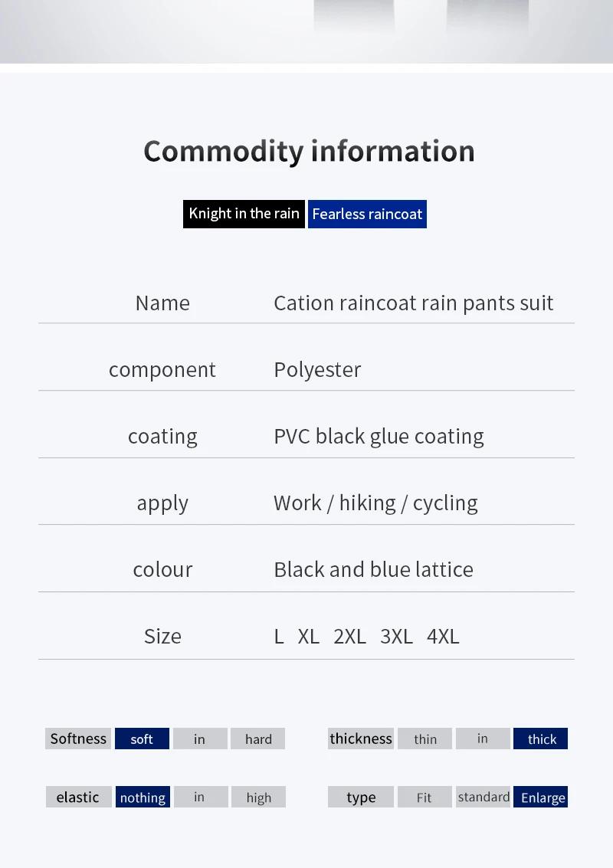Click the 'Polyester' component value

[317, 370]
